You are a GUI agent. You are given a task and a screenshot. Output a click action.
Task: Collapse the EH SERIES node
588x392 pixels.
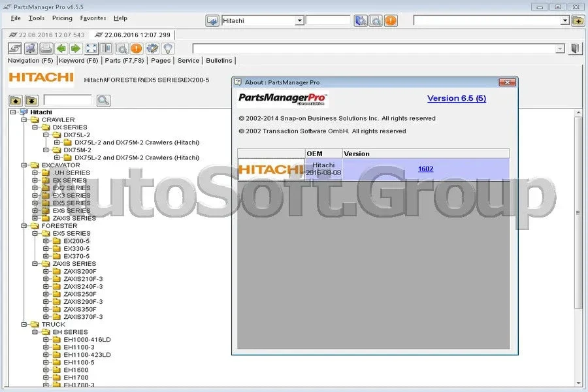pyautogui.click(x=35, y=332)
